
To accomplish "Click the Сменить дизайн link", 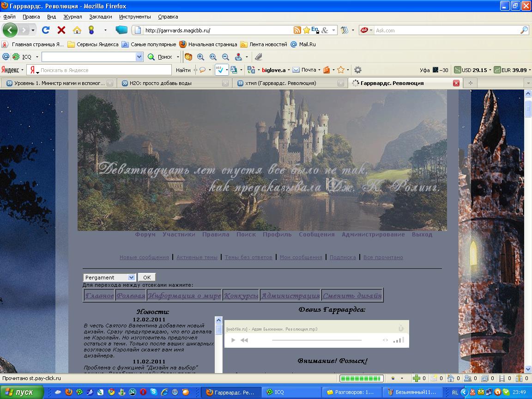I will pyautogui.click(x=352, y=296).
